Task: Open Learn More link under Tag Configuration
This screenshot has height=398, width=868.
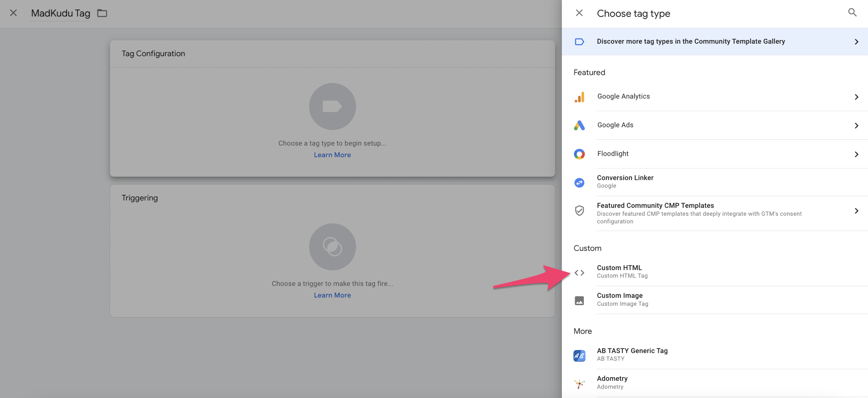Action: pos(332,155)
